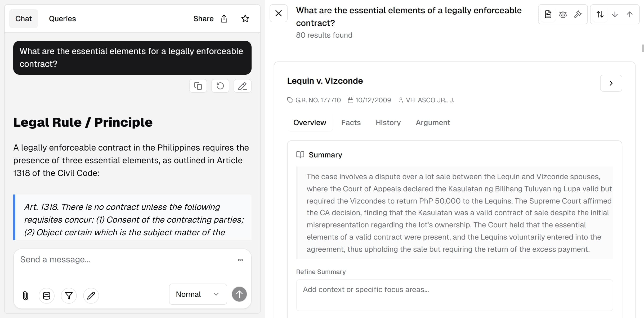Expand the Lequin v. Vizconde case chevron
This screenshot has width=644, height=318.
coord(611,83)
